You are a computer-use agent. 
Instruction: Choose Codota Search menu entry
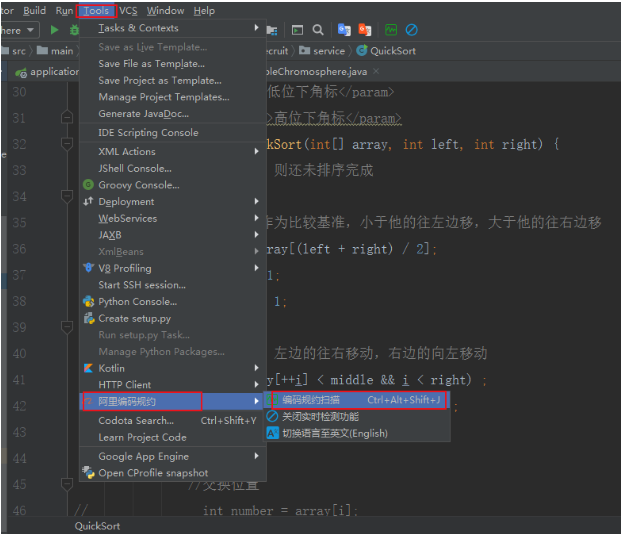click(x=173, y=420)
